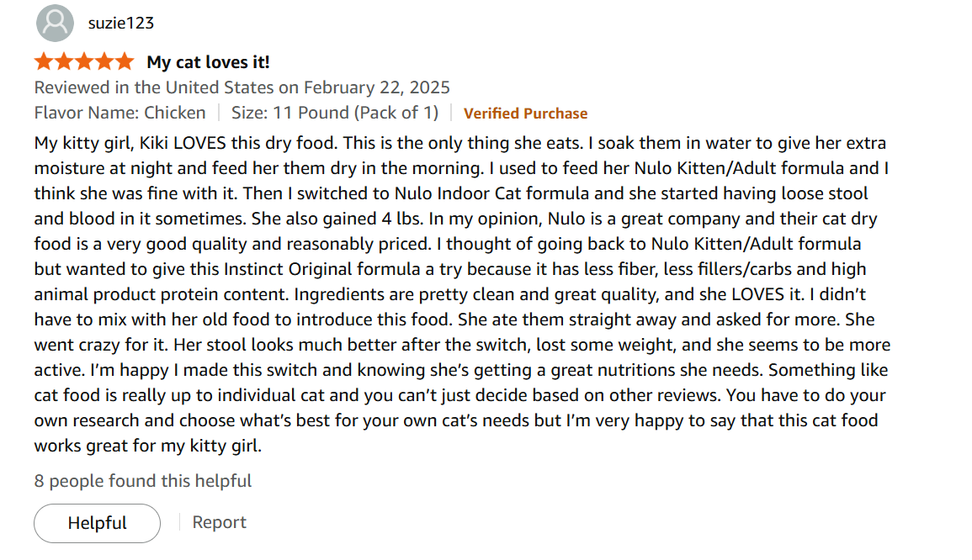Select the second orange rating star
Viewport: 972px width, 560px height.
pyautogui.click(x=62, y=61)
